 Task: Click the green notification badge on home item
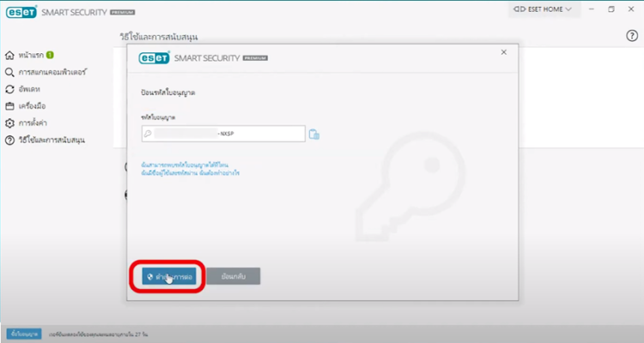[x=50, y=55]
